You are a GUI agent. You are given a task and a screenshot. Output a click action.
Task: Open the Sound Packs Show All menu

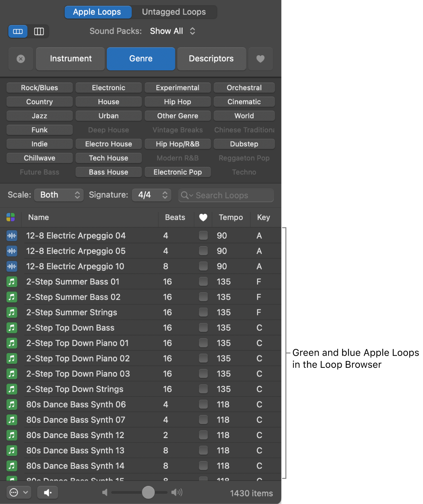[173, 31]
